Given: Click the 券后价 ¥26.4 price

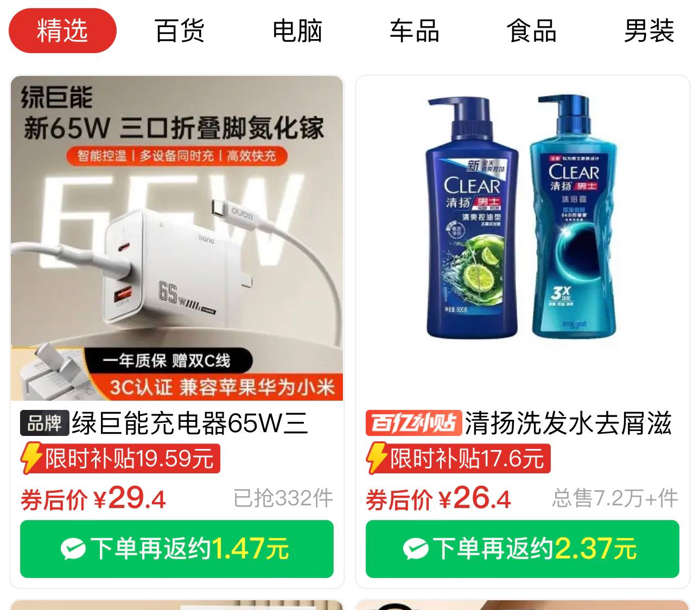Looking at the screenshot, I should coord(438,498).
